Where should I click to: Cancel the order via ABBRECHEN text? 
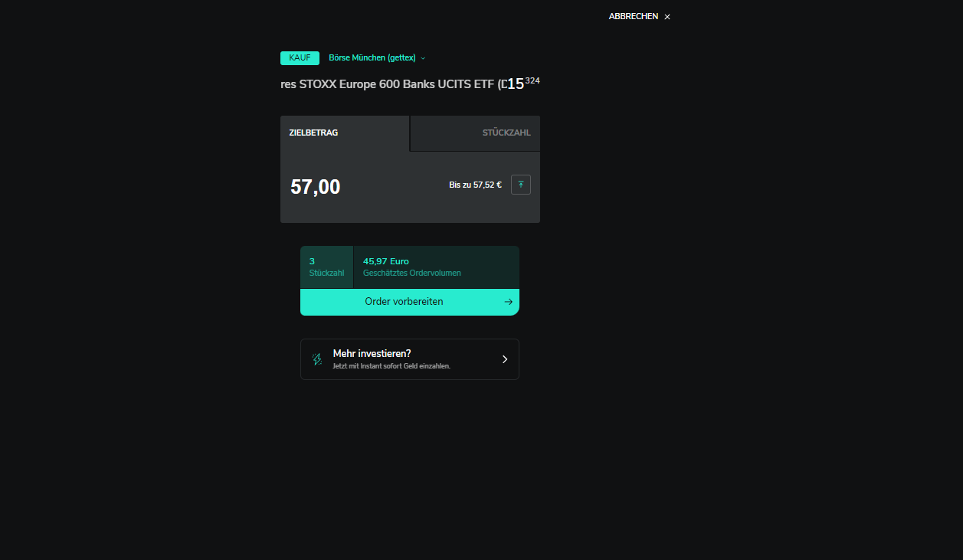633,17
